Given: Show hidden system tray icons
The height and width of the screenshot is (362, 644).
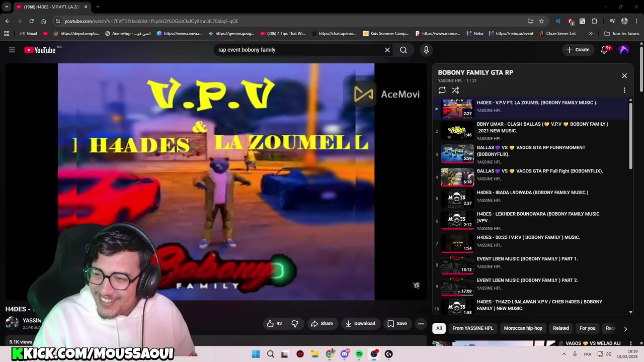Looking at the screenshot, I should click(x=563, y=354).
